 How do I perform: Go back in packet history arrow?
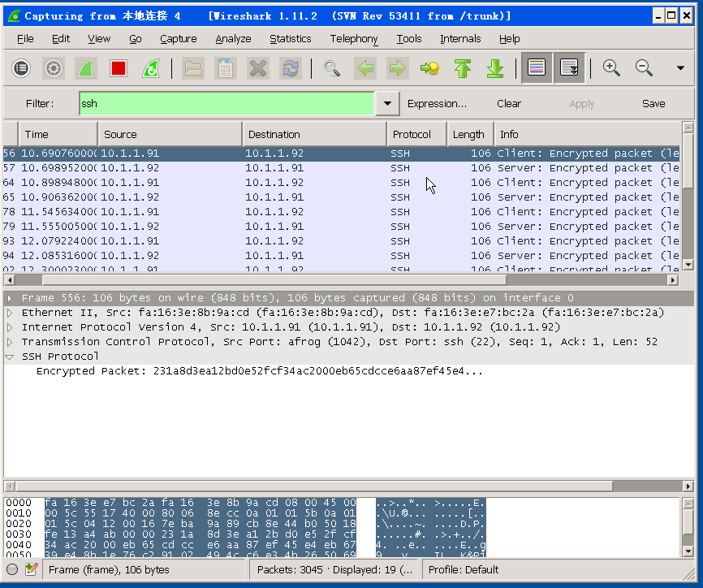point(365,68)
